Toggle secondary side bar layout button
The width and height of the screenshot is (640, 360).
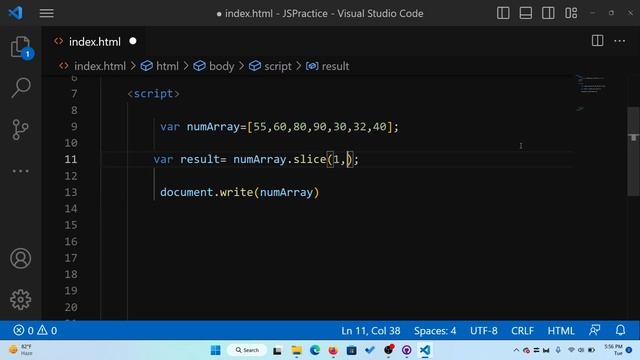[548, 13]
